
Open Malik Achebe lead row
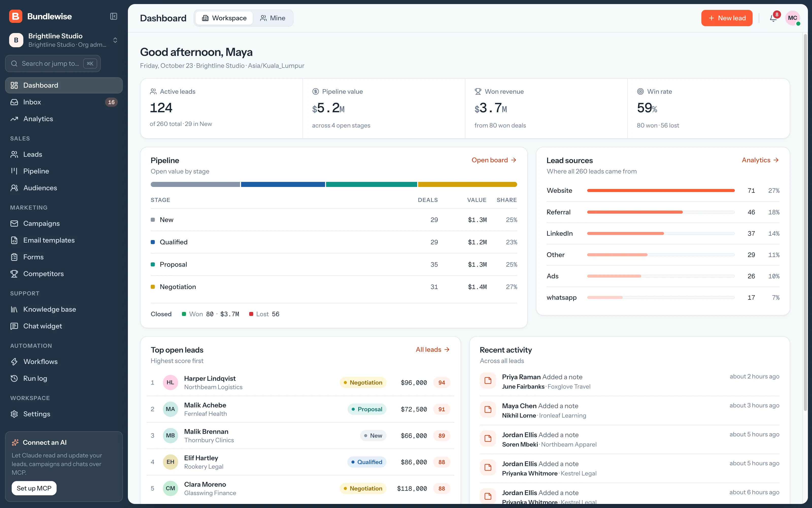(300, 409)
